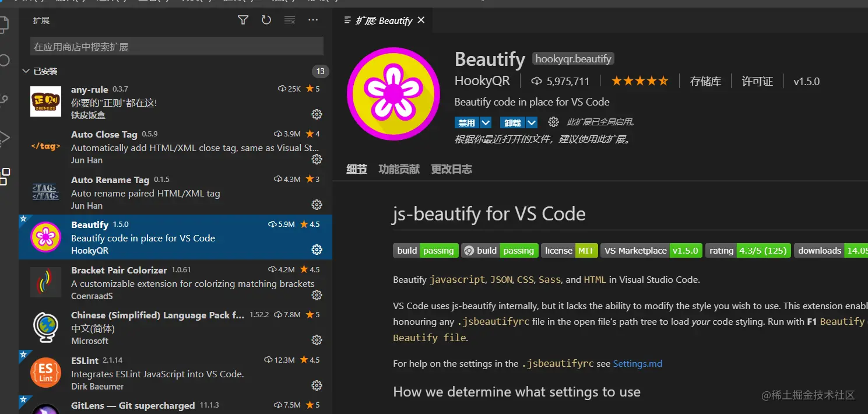Open Search view in activity bar

pyautogui.click(x=5, y=61)
